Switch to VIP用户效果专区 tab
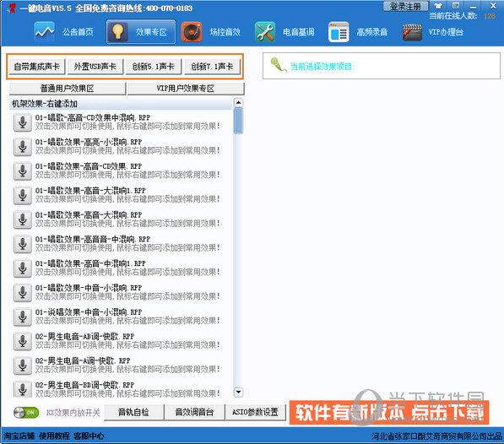The width and height of the screenshot is (504, 444). (186, 89)
